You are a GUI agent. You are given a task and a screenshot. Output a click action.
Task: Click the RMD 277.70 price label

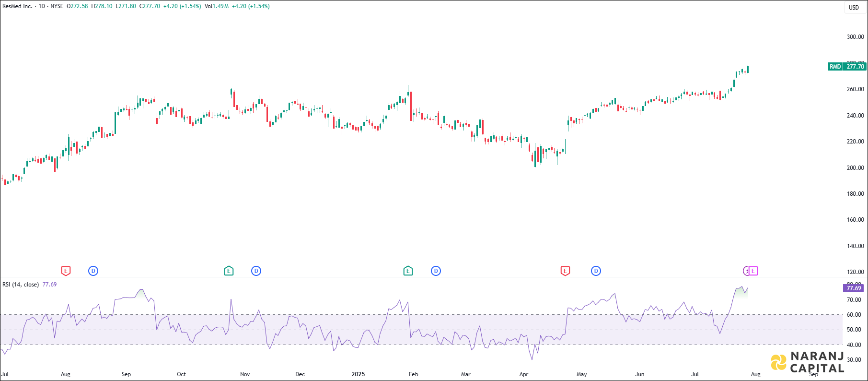[x=847, y=67]
